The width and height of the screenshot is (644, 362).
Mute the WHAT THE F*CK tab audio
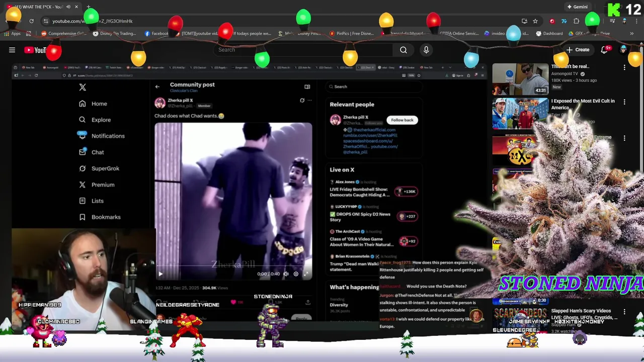[68, 7]
